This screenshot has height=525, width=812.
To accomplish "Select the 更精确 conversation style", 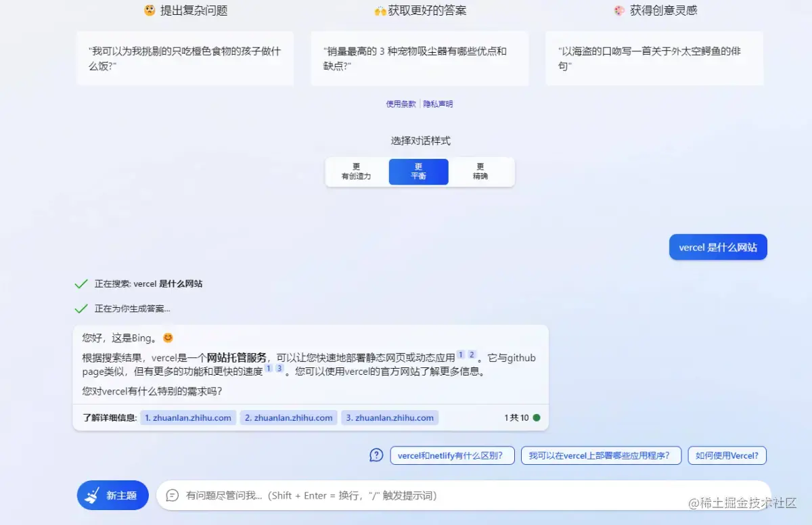I will pos(480,171).
